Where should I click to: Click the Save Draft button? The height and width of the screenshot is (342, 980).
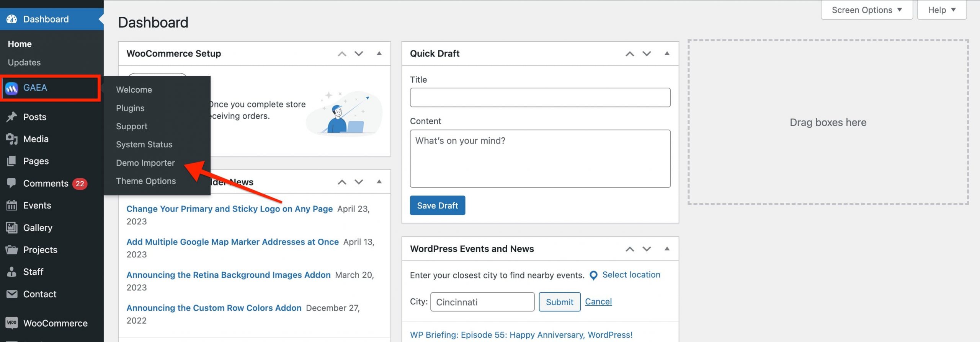pos(438,205)
